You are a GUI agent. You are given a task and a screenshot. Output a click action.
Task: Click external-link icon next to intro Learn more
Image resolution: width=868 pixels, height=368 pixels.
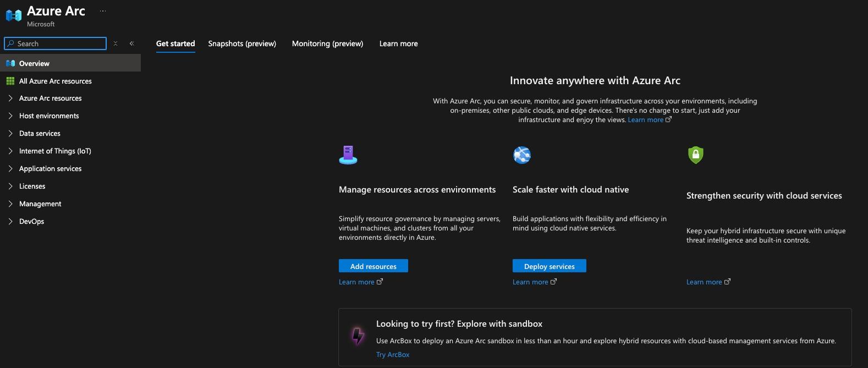tap(669, 119)
